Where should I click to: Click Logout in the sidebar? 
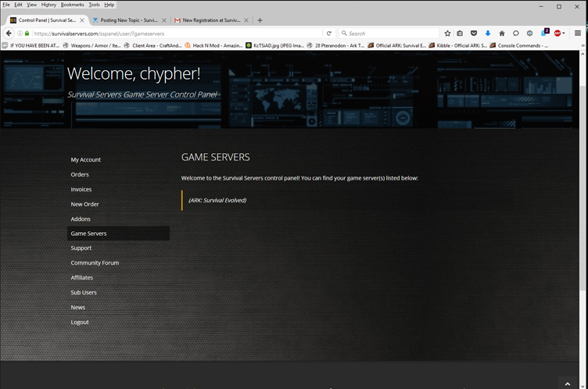(x=80, y=323)
